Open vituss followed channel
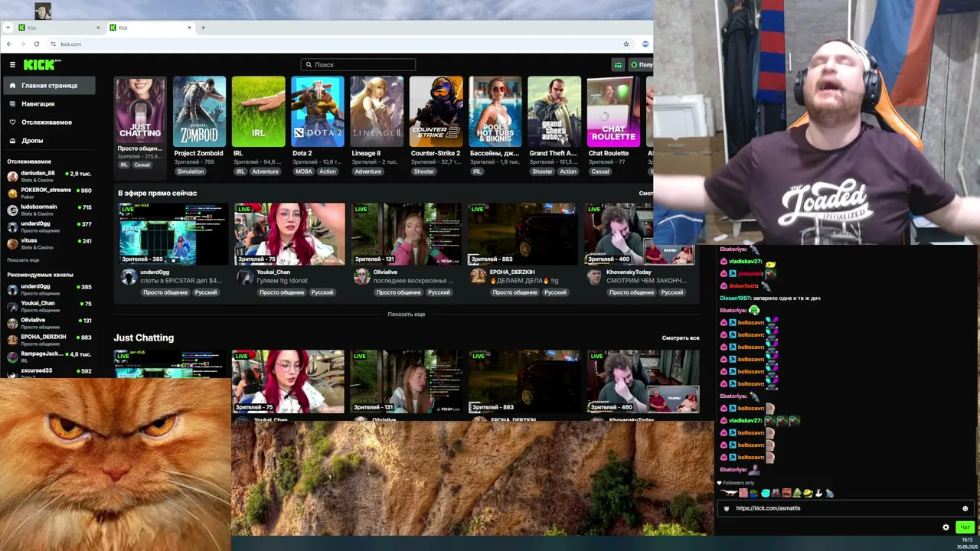The image size is (980, 551). pyautogui.click(x=49, y=243)
